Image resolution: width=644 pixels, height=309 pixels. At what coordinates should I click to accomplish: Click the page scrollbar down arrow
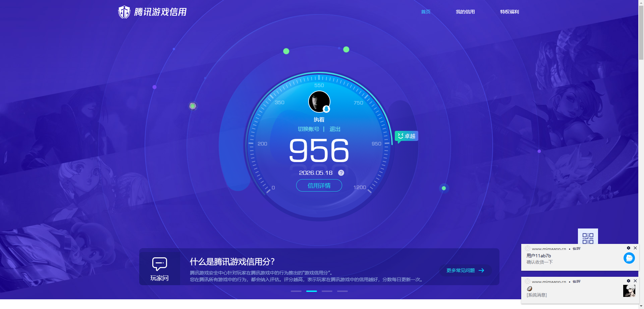(x=641, y=306)
